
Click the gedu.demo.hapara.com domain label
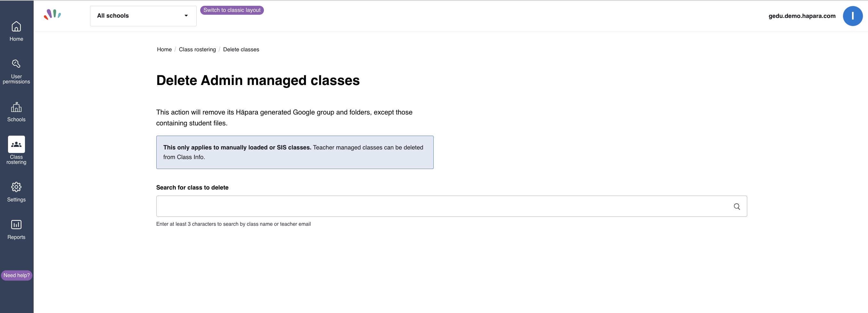point(802,16)
